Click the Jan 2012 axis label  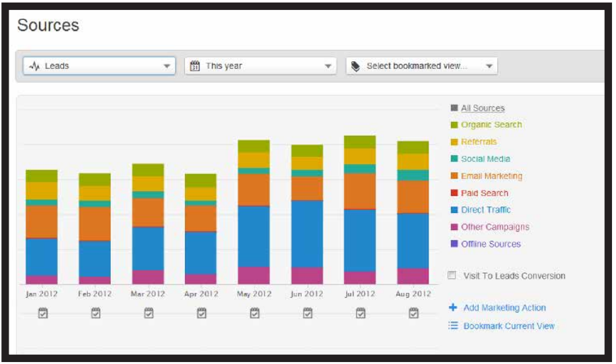(42, 294)
